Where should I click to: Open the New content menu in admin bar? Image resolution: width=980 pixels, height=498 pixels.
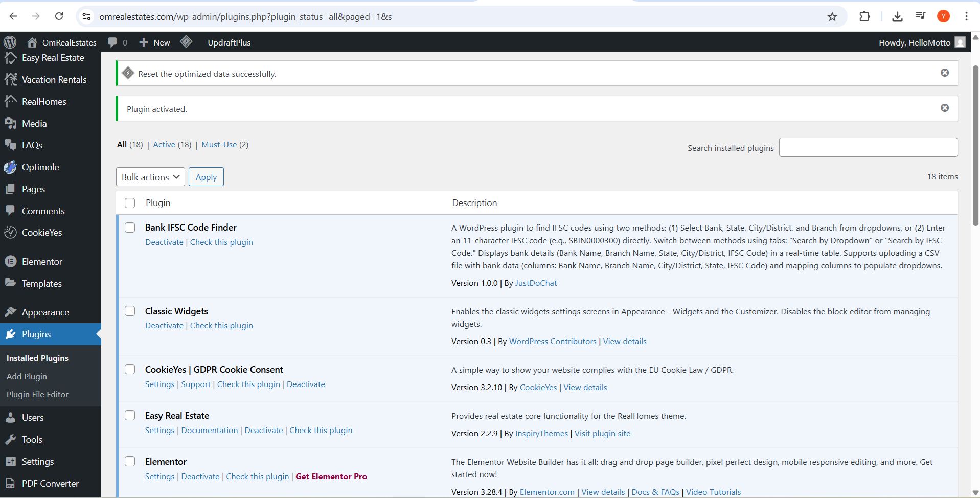click(155, 42)
